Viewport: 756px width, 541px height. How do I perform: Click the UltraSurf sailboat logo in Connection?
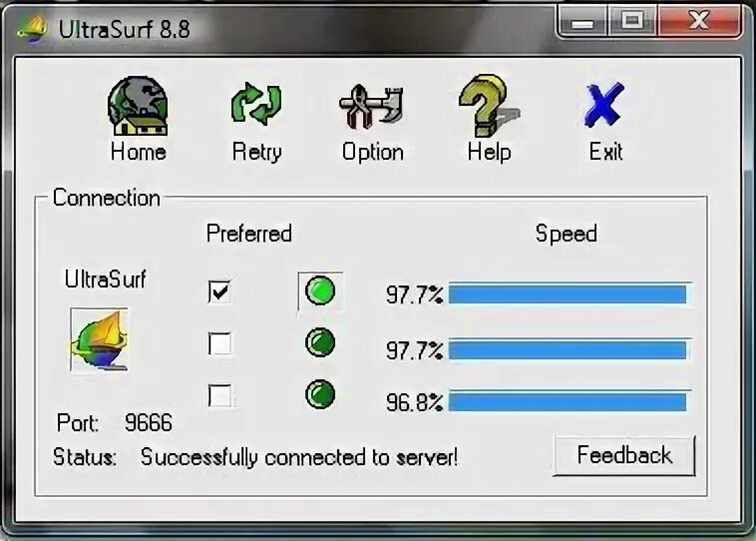click(x=99, y=339)
